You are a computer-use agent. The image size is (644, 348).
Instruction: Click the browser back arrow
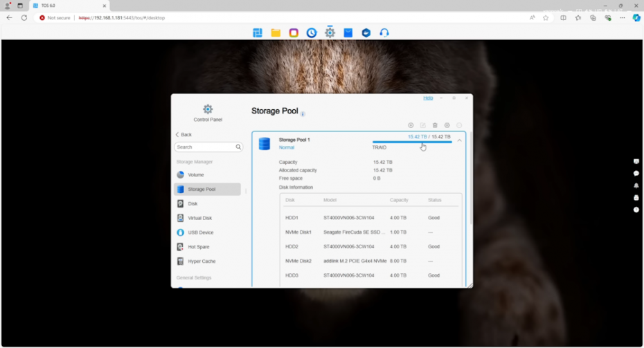10,18
